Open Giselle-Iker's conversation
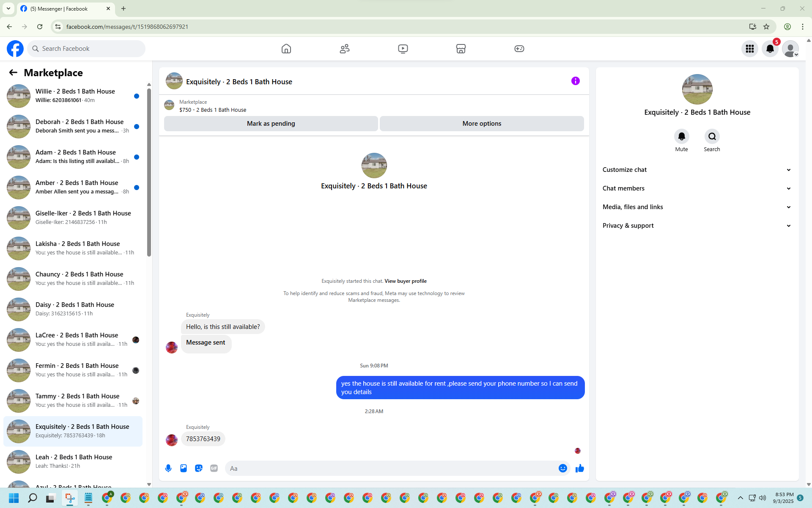Image resolution: width=812 pixels, height=508 pixels. [x=73, y=218]
